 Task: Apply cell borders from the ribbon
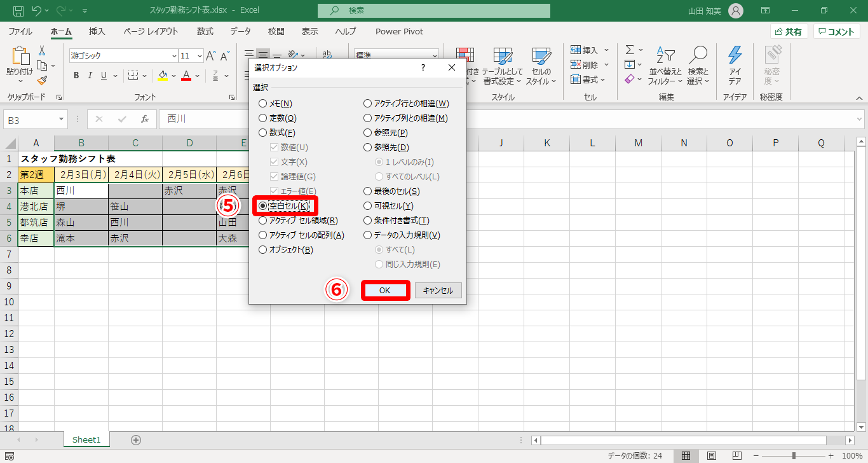point(133,76)
